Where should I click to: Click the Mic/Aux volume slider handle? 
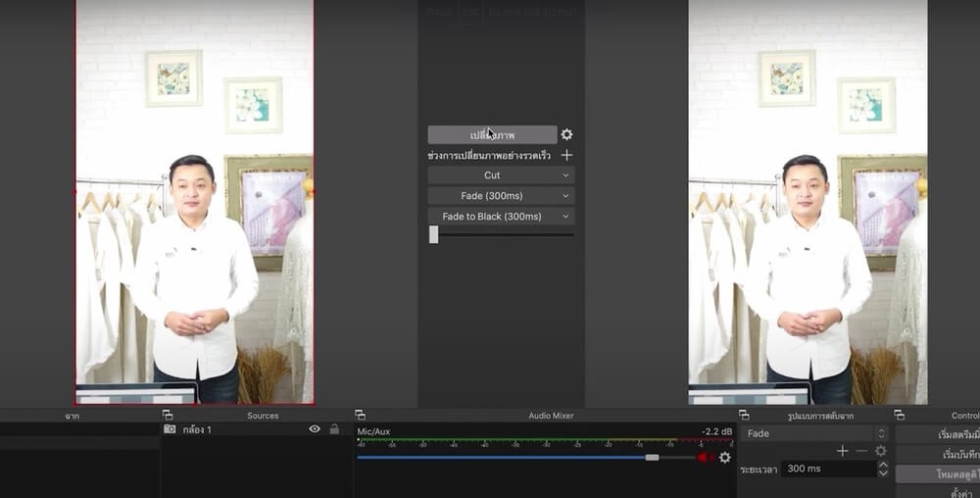652,458
